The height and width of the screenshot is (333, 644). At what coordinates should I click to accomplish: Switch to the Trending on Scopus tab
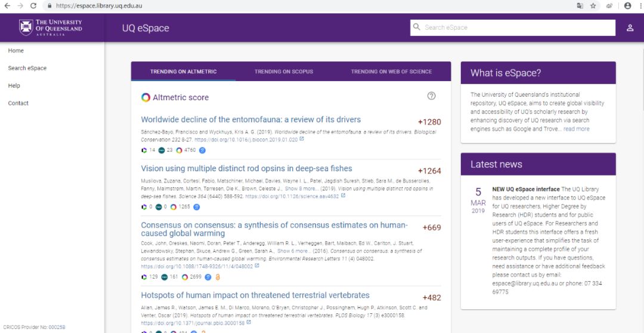[283, 72]
